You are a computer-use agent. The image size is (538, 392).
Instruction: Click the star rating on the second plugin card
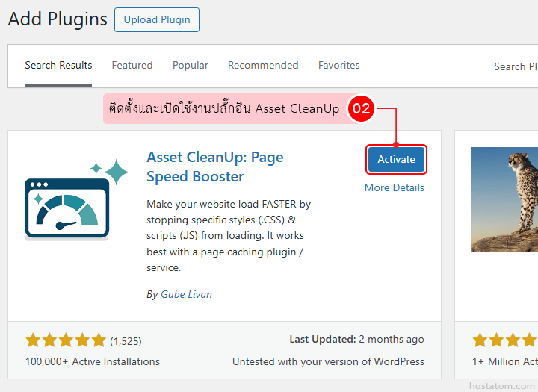[x=505, y=340]
